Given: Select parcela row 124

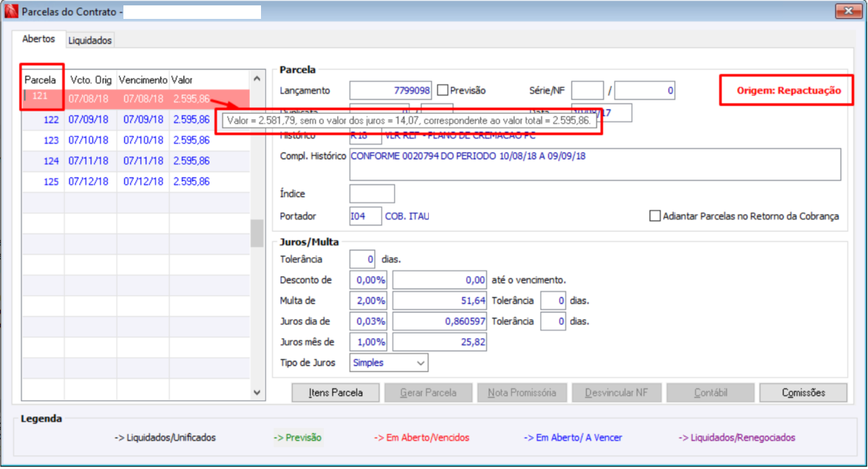Looking at the screenshot, I should click(136, 161).
